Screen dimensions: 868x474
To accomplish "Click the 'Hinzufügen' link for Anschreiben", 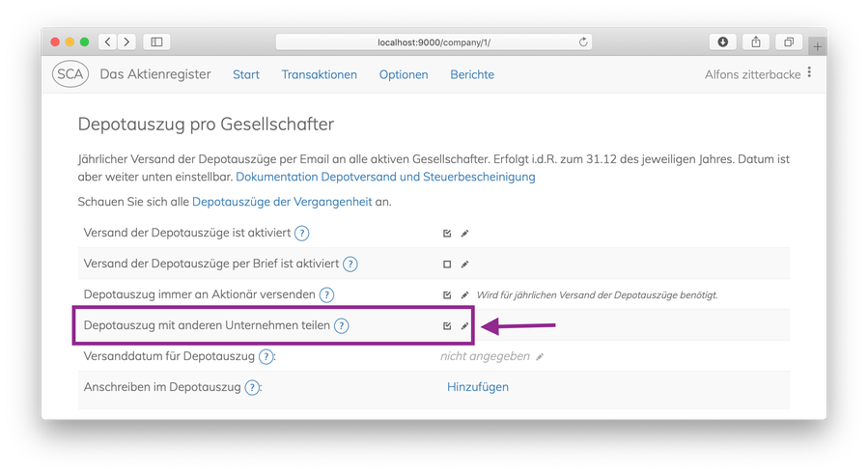I will coord(478,387).
